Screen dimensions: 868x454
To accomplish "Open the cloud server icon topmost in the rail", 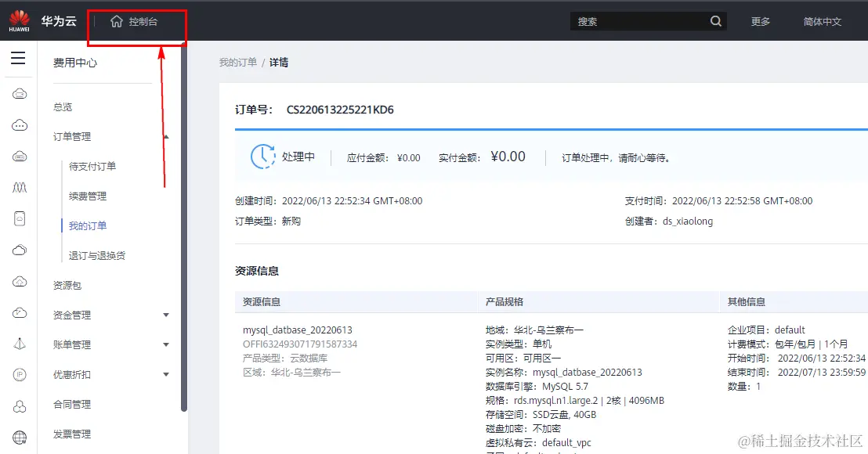I will click(x=20, y=94).
